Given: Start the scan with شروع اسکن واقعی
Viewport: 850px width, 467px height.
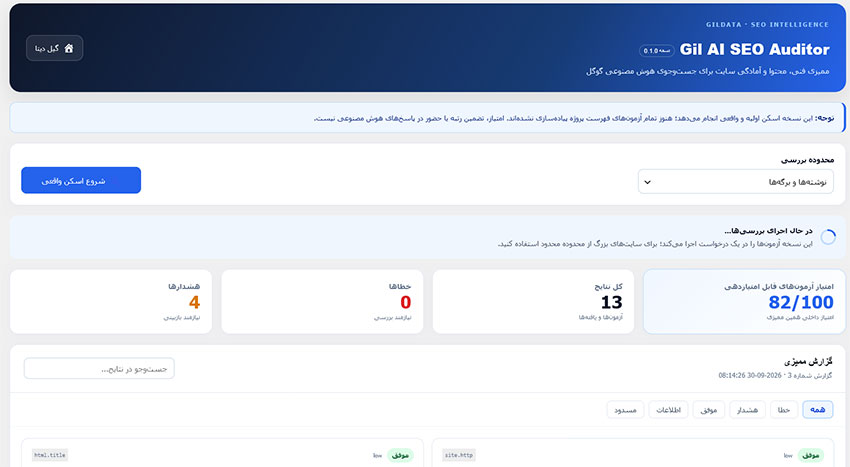Looking at the screenshot, I should point(81,181).
